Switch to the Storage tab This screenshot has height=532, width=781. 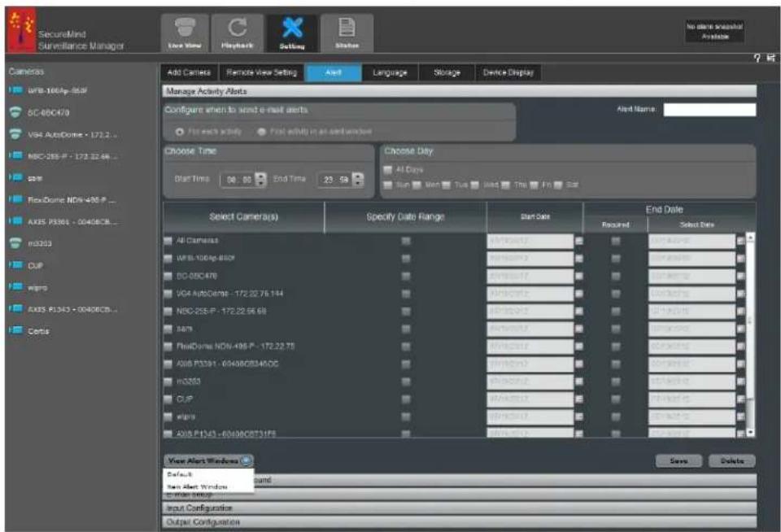[447, 72]
